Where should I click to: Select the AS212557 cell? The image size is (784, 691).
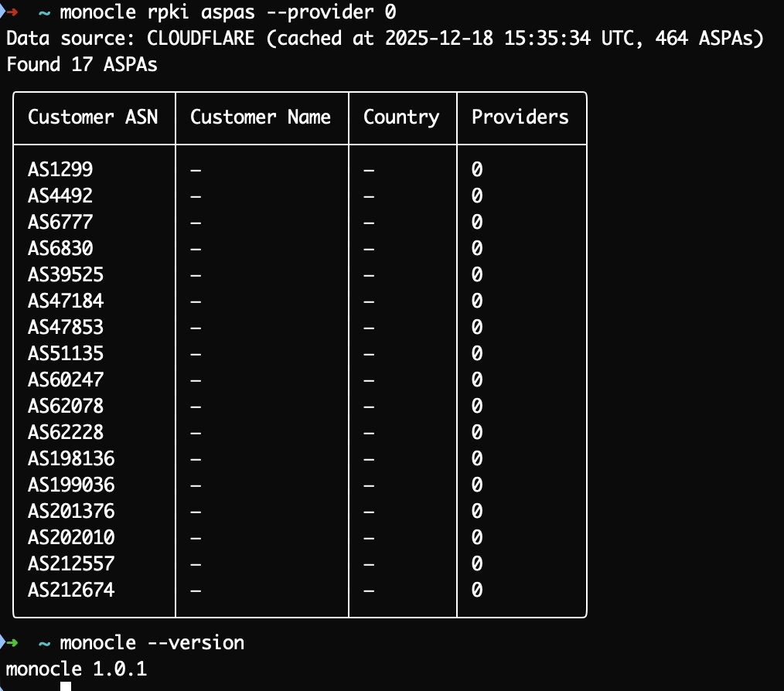(x=71, y=563)
